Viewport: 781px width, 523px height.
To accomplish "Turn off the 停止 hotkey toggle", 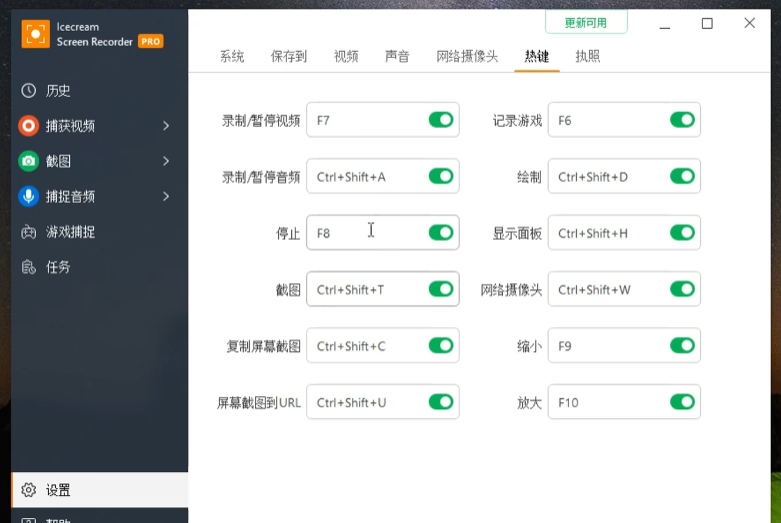I will (441, 233).
